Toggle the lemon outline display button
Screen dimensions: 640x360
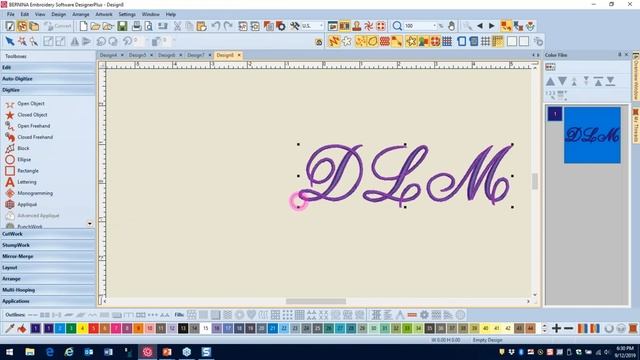click(372, 41)
